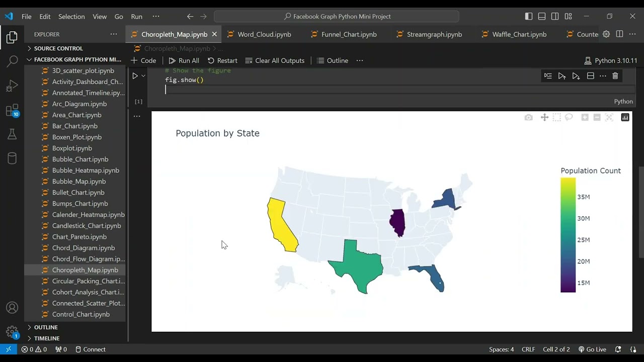Screen dimensions: 644x362
Task: Click the Plotly reset view icon
Action: coord(609,118)
